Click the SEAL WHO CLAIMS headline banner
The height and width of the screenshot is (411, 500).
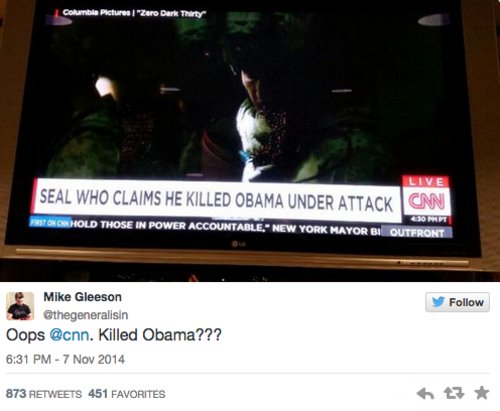(217, 200)
